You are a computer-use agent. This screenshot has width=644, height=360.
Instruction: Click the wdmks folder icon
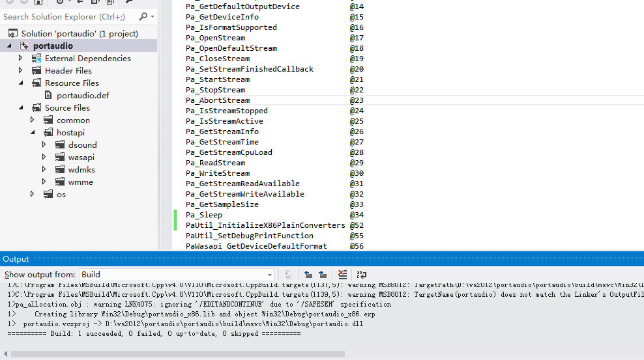click(x=60, y=169)
